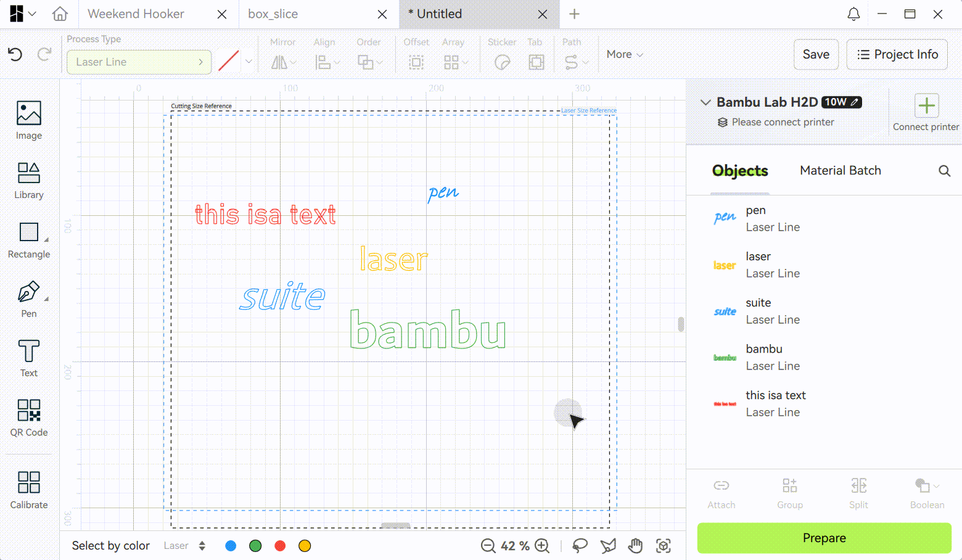Zoom out the canvas
The image size is (962, 560).
[488, 546]
